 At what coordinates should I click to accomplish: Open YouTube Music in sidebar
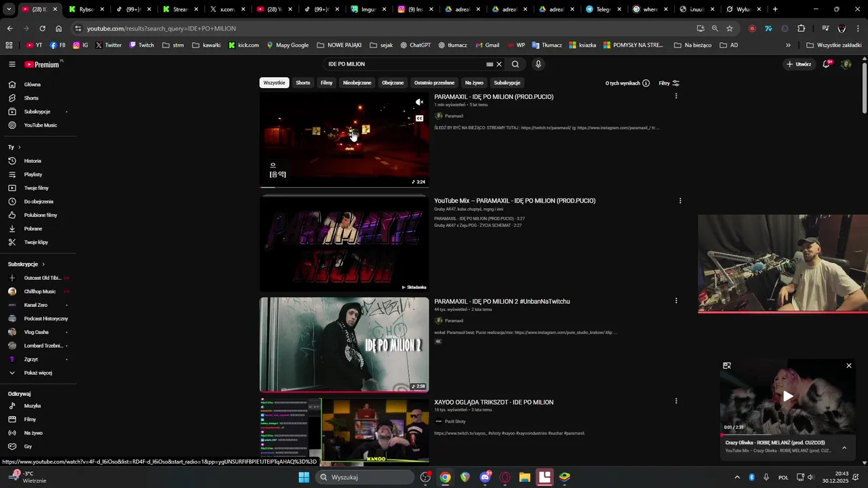click(x=39, y=125)
